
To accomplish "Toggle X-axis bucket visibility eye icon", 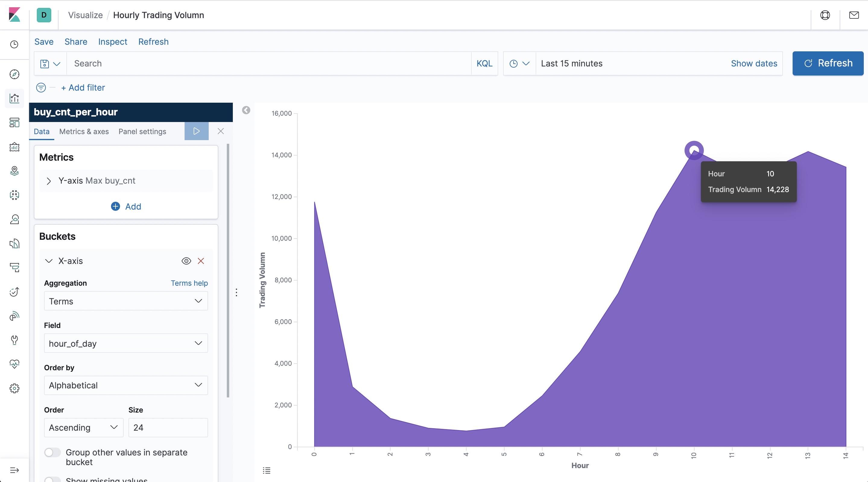I will pos(186,261).
